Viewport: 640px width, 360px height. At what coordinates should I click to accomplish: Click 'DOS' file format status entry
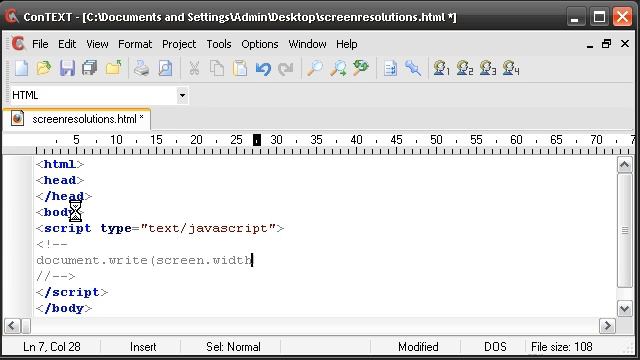[495, 347]
